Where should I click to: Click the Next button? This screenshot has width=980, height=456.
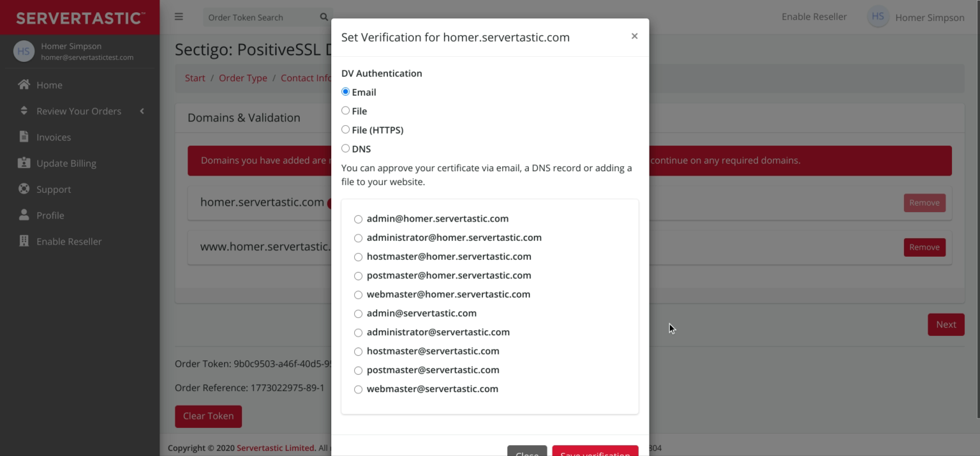point(946,324)
